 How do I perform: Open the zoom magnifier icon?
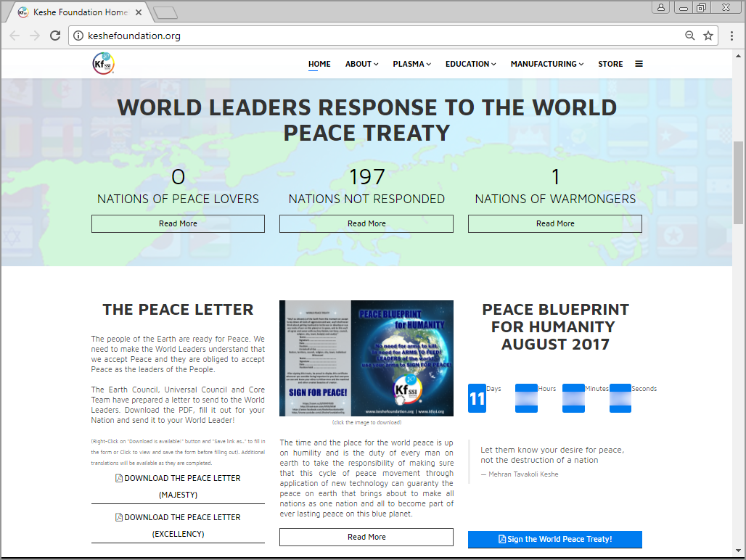click(690, 36)
